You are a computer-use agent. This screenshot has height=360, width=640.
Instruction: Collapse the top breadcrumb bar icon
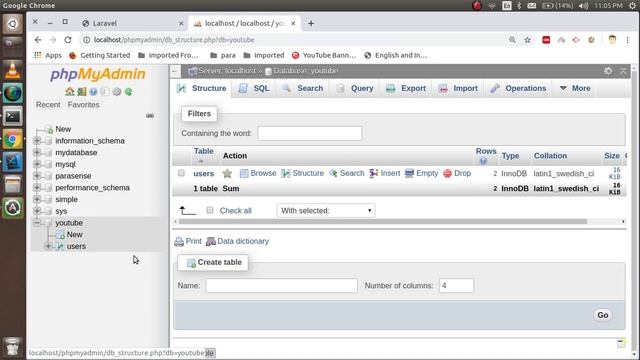click(x=623, y=71)
